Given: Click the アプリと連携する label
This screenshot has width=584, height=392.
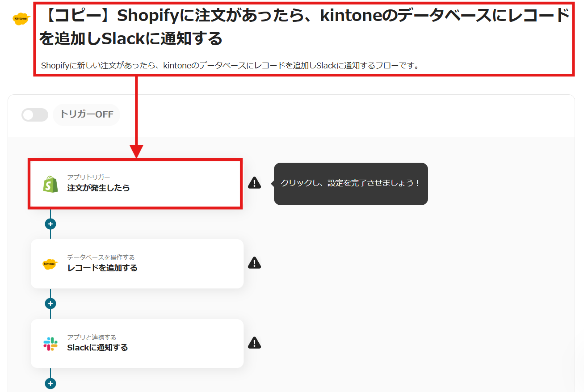Looking at the screenshot, I should click(x=92, y=337).
